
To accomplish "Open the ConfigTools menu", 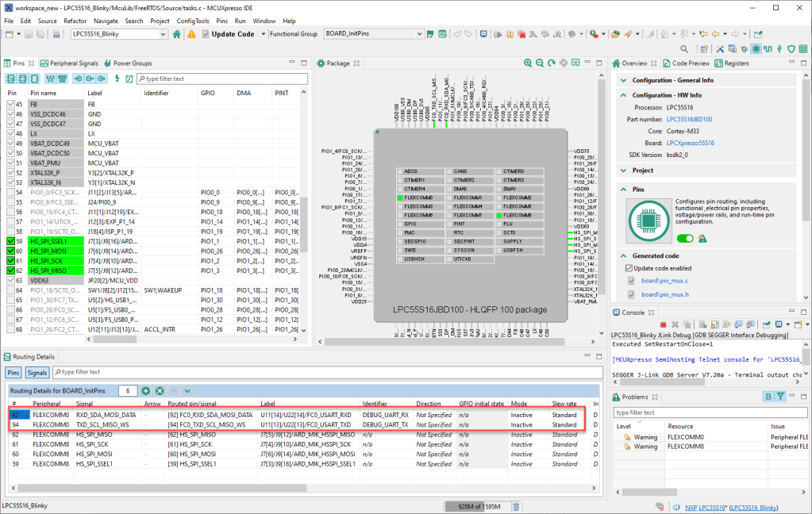I will coord(193,21).
